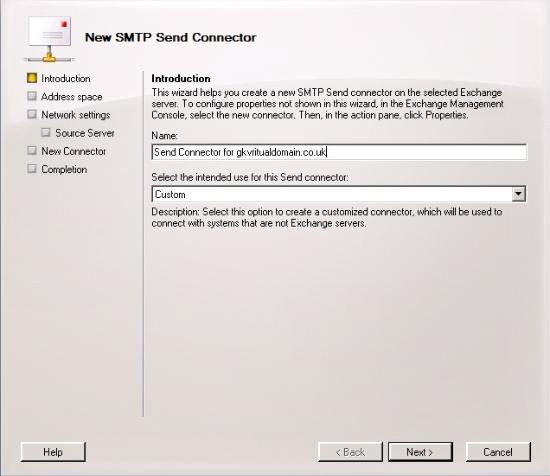The height and width of the screenshot is (476, 550).
Task: Click the yellow Introduction step indicator
Action: [32, 78]
